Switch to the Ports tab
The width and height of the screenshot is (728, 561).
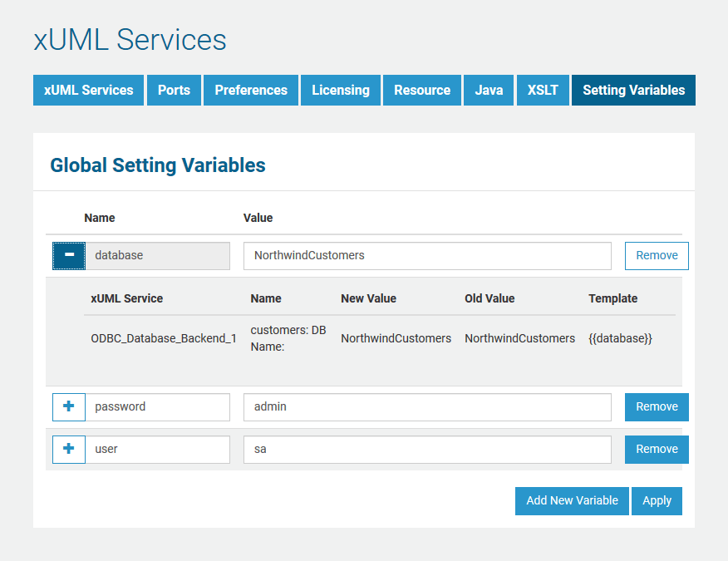pos(174,90)
